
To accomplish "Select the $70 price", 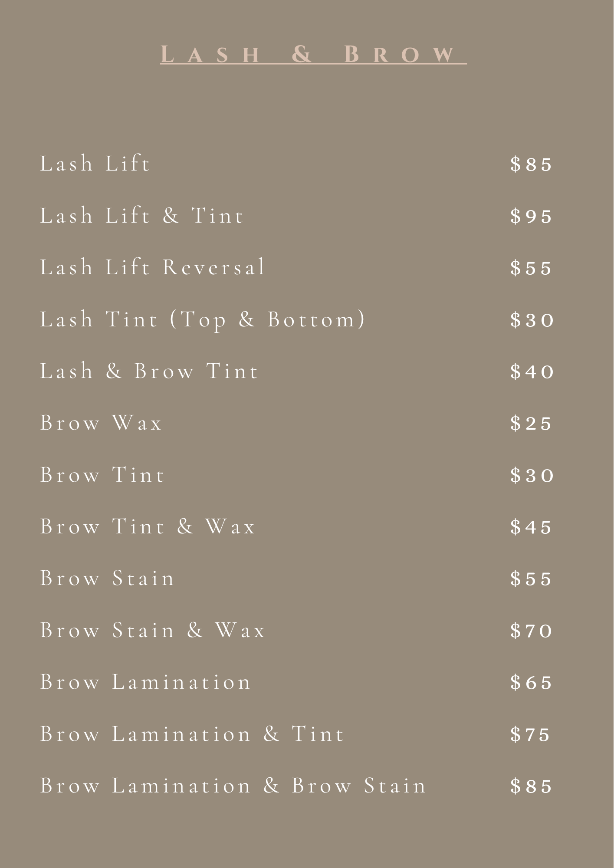I will [532, 631].
